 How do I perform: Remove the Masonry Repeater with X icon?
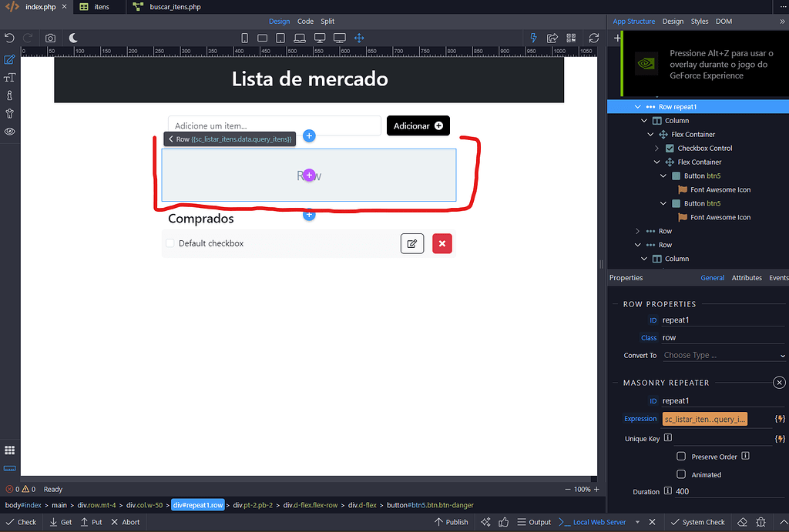tap(779, 383)
